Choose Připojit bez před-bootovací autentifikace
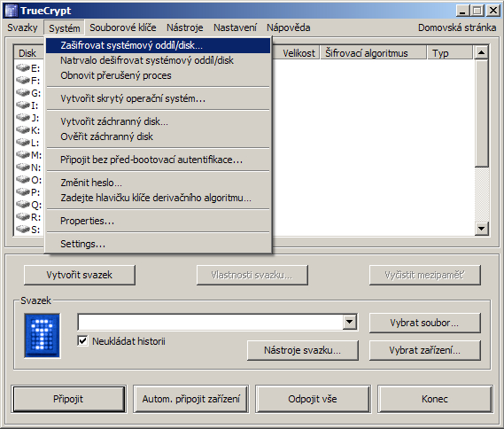This screenshot has width=504, height=429. (159, 160)
